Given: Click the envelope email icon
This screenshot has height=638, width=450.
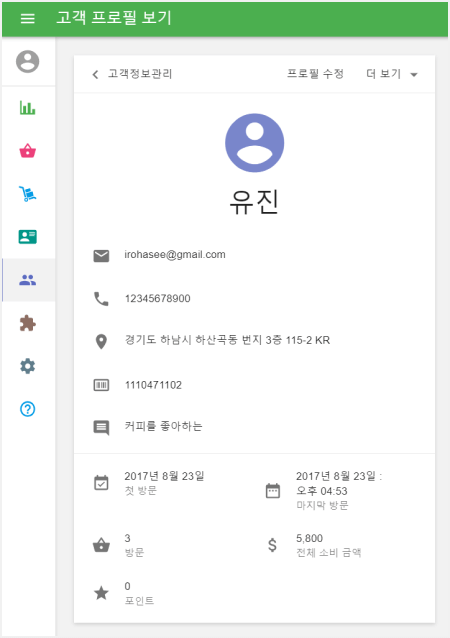Looking at the screenshot, I should coord(101,256).
